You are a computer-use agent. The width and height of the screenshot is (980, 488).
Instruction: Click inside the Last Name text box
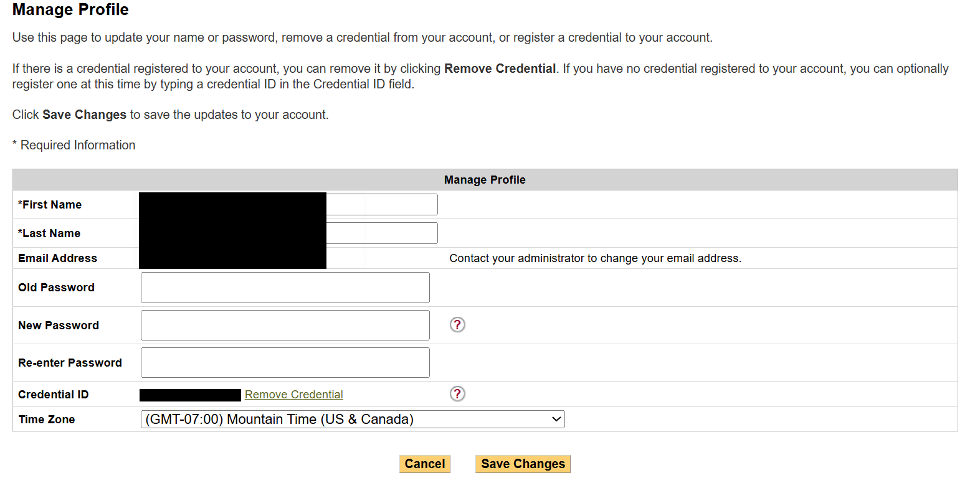[x=381, y=233]
